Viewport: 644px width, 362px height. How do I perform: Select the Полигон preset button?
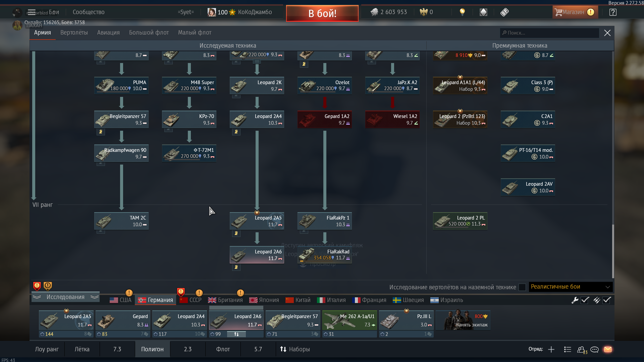[x=152, y=349]
